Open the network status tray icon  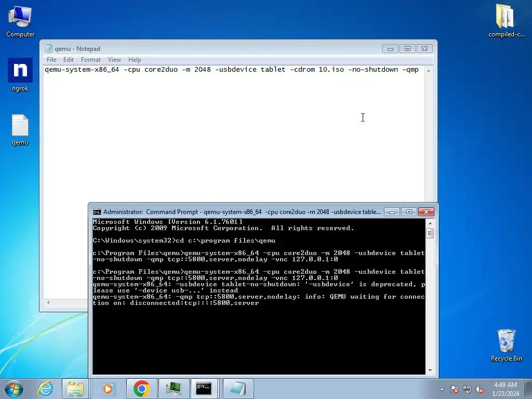pos(467,389)
